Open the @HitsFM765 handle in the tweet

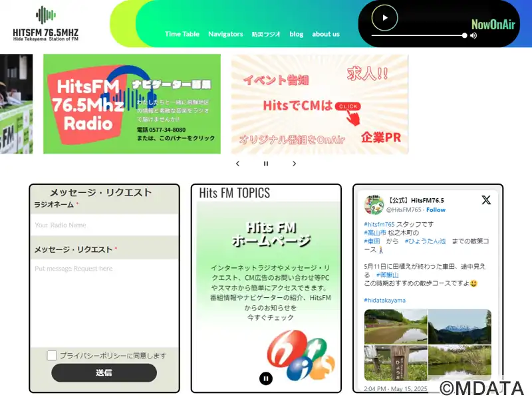tap(404, 209)
